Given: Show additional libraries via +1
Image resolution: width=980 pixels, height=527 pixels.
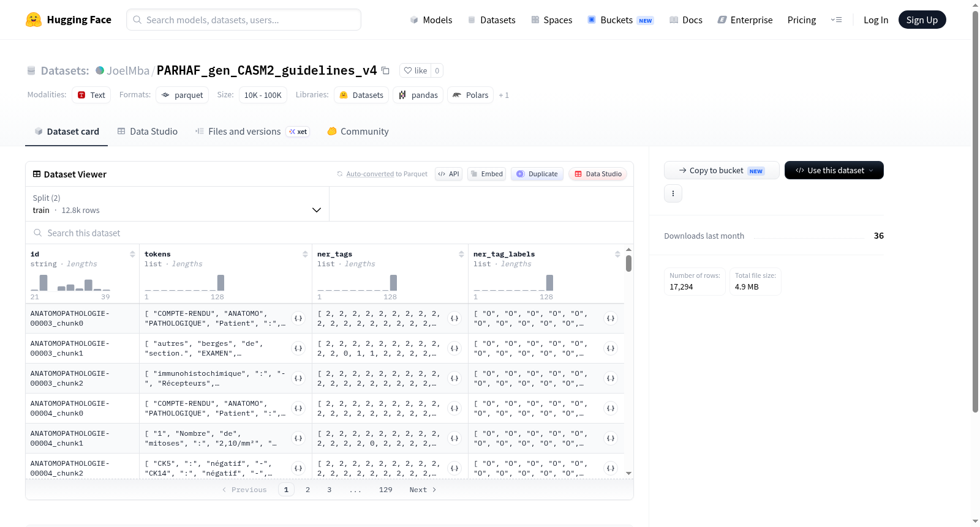Looking at the screenshot, I should click(503, 95).
